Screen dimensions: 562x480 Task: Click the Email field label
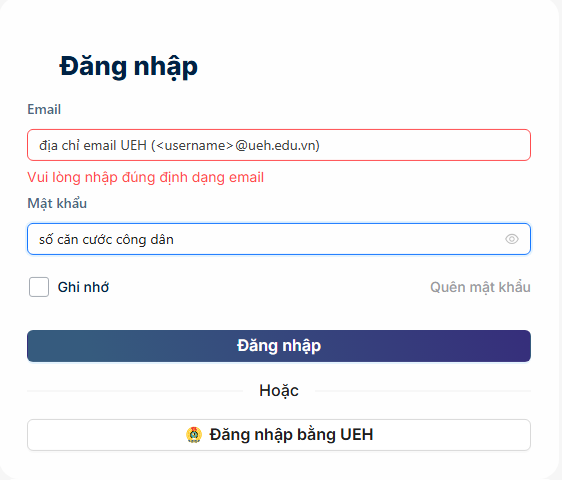(x=44, y=109)
